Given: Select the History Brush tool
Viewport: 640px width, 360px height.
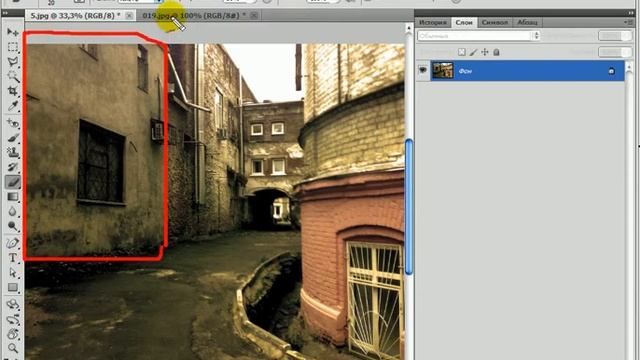Looking at the screenshot, I should pos(13,167).
